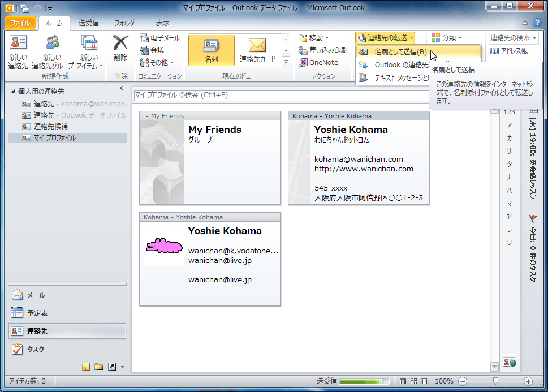Select the マイ プロファイル folder
Screen dimensions: 548x392
coord(67,138)
